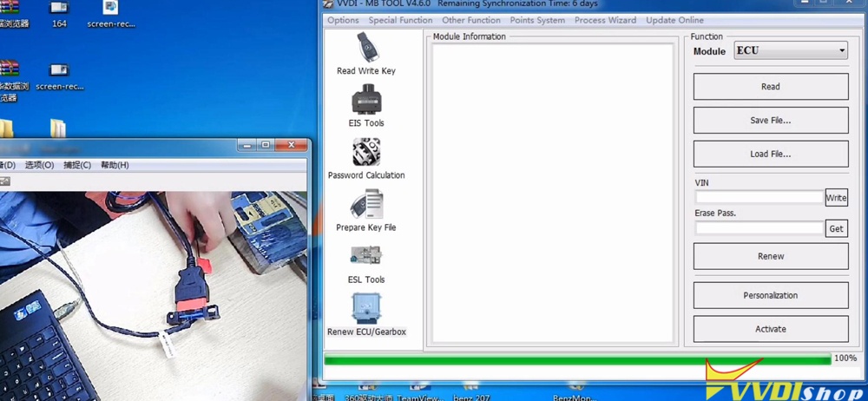Viewport: 868px width, 401px height.
Task: Open 帮助(H) menu in capture window
Action: (115, 165)
